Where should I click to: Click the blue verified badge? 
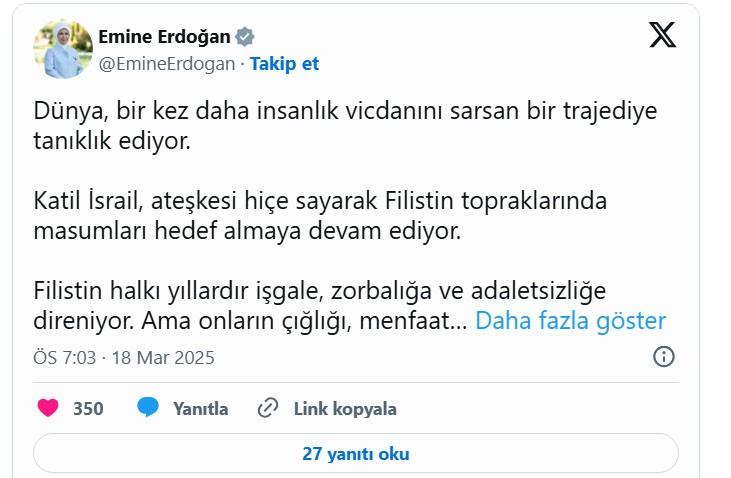(246, 37)
